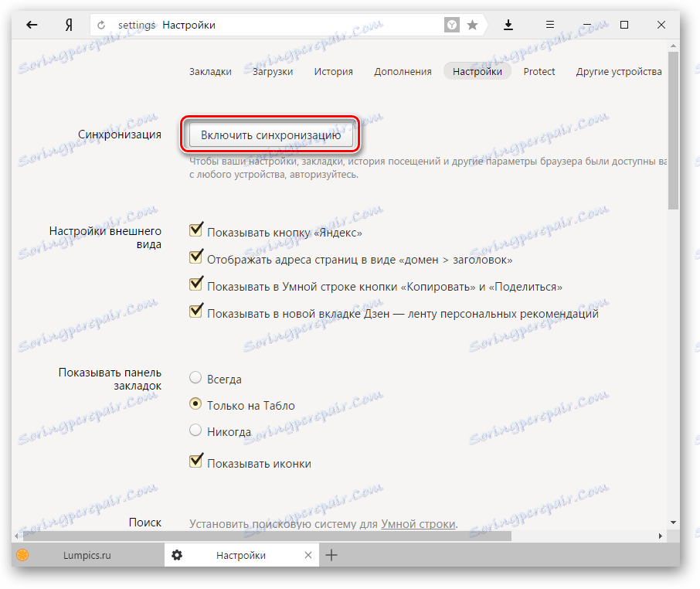Open the История section
The image size is (700, 589).
[333, 71]
